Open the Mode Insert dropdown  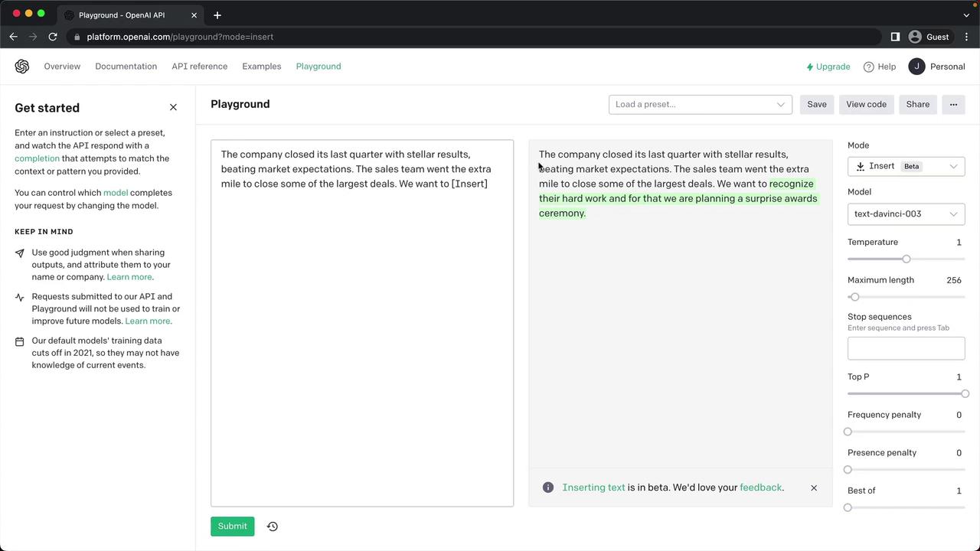[x=906, y=166]
